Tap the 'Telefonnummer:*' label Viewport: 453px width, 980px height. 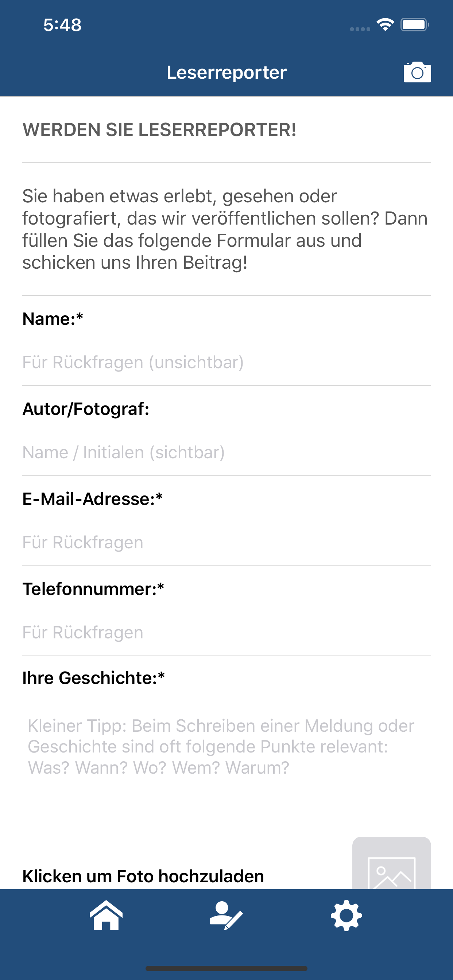(93, 589)
